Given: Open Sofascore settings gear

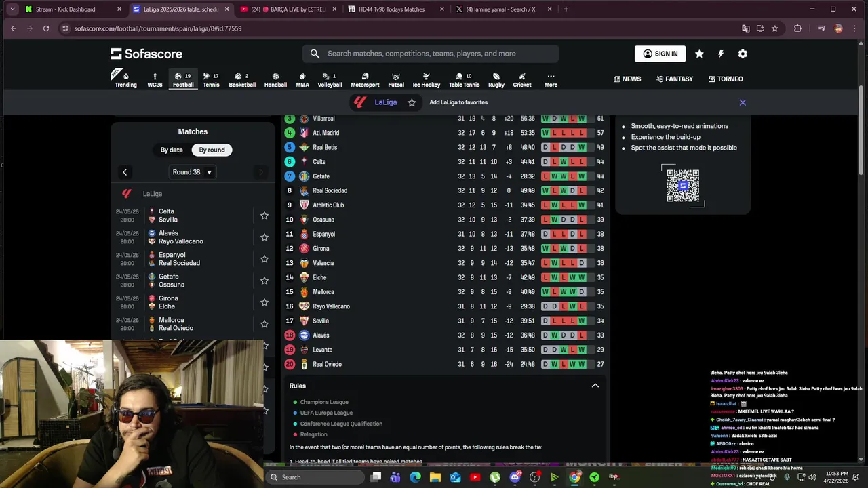Looking at the screenshot, I should pos(743,54).
